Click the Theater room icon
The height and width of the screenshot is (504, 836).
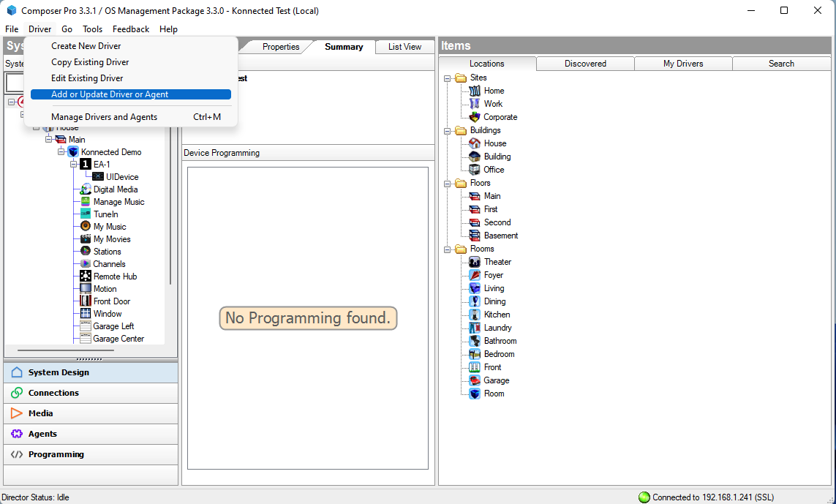tap(475, 262)
